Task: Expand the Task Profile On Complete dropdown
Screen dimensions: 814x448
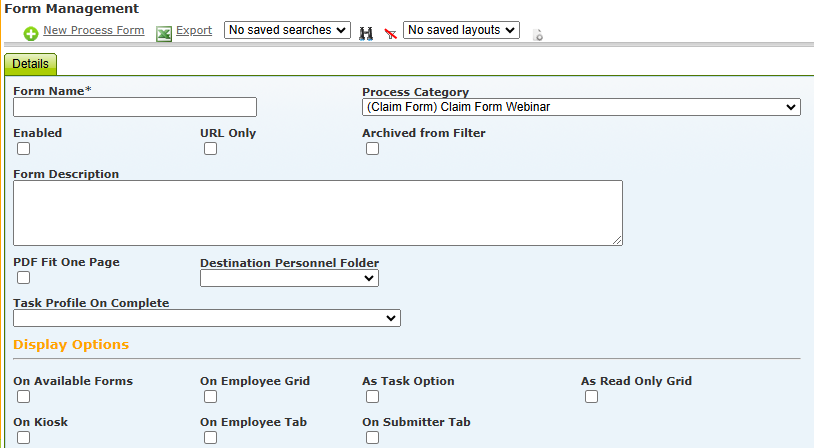Action: pos(207,318)
